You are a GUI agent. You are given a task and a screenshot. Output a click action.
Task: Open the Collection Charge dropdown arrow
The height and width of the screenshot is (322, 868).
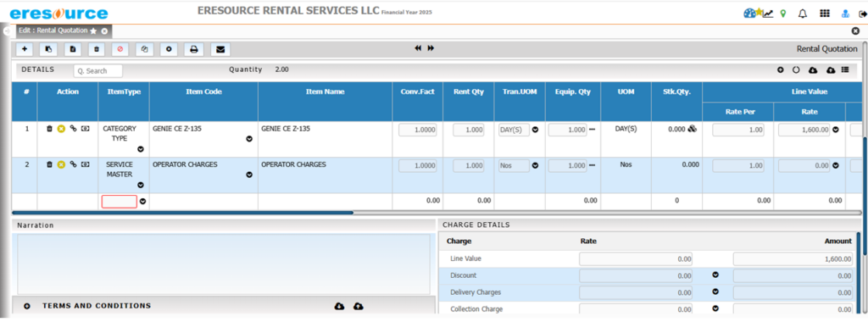point(715,308)
